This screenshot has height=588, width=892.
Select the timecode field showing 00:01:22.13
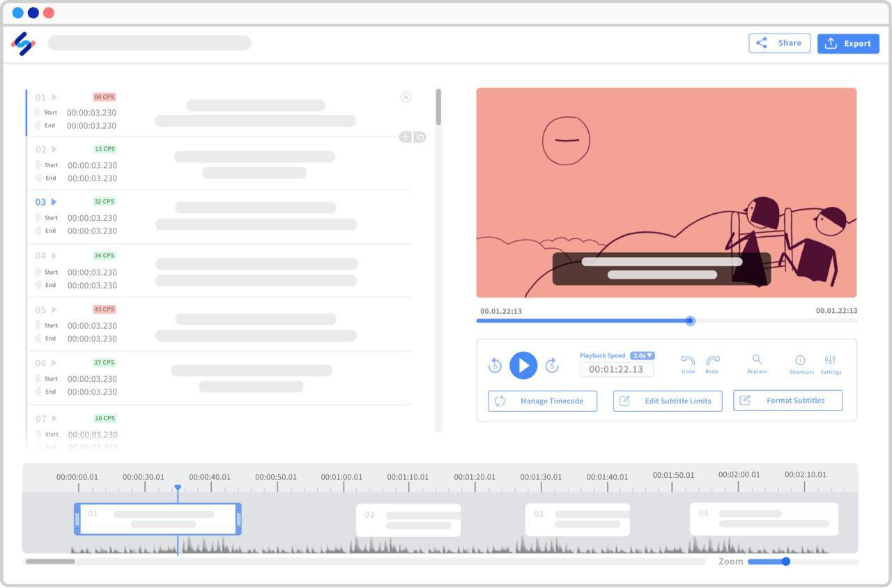pos(617,370)
